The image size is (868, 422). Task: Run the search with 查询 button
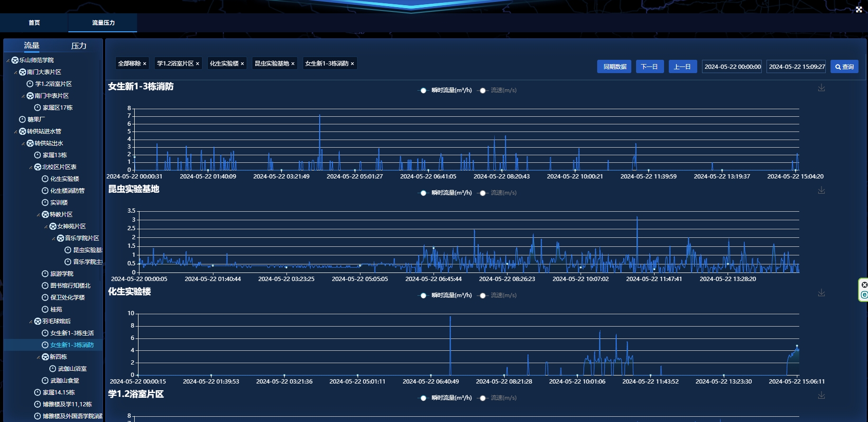pos(844,66)
